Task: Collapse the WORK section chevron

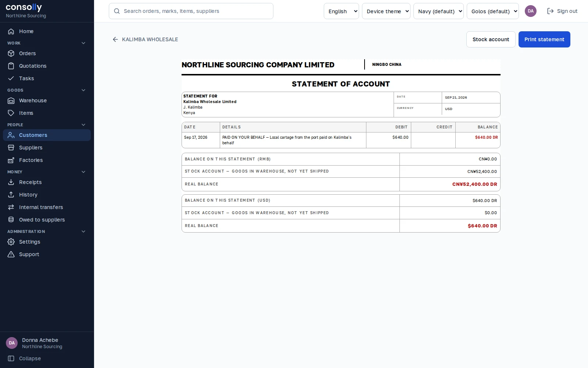Action: [83, 43]
